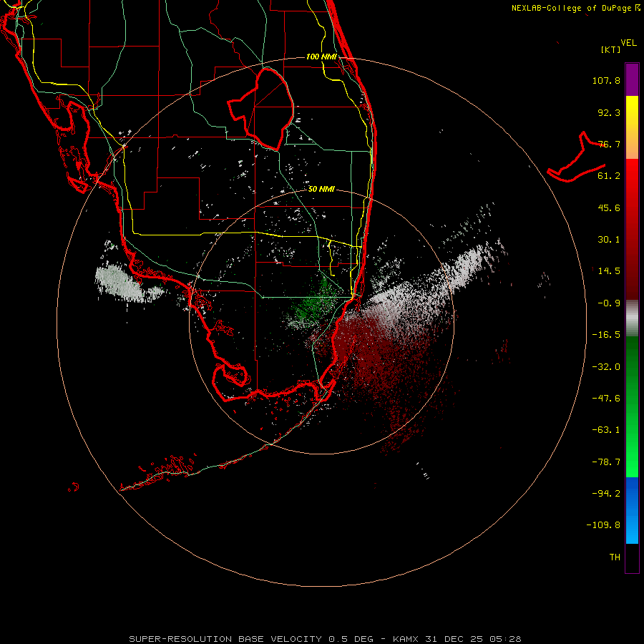Pick the black TH segment of velocity scale
Viewport: 644px width, 644px height.
pos(632,557)
